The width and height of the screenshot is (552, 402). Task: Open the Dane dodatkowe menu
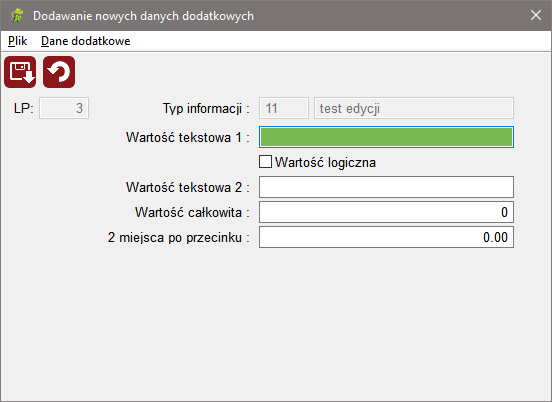click(86, 41)
